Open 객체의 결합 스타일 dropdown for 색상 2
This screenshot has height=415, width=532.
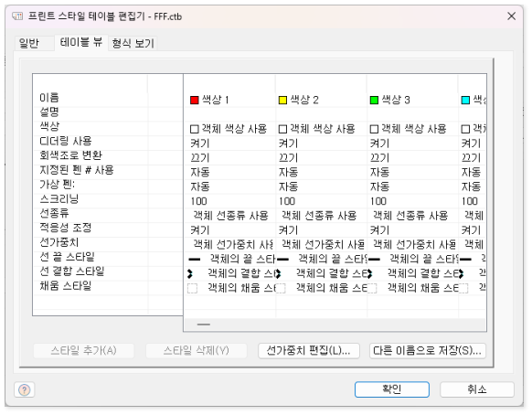coord(332,273)
